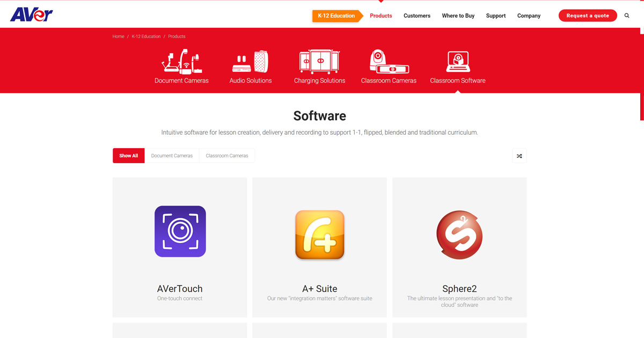Filter software by Classroom Cameras

(227, 156)
